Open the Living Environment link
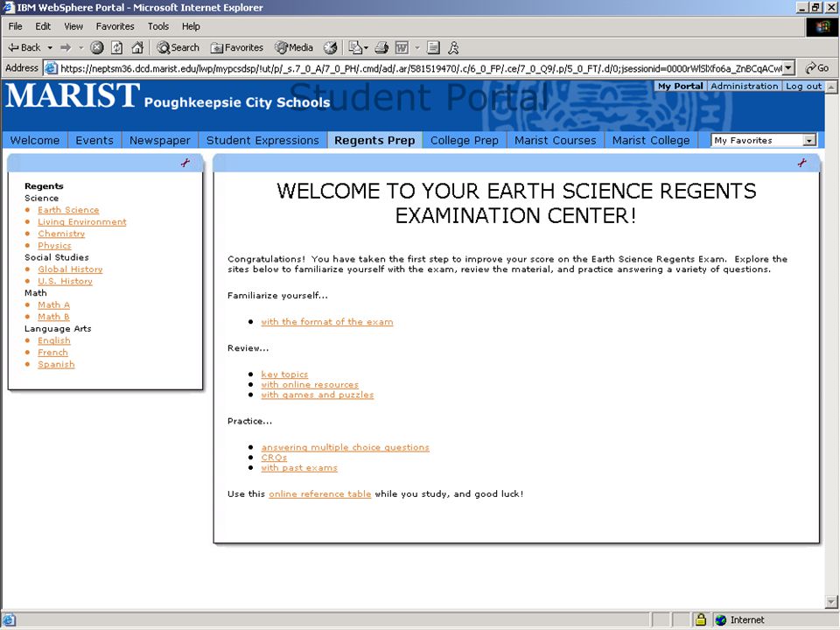 point(82,221)
